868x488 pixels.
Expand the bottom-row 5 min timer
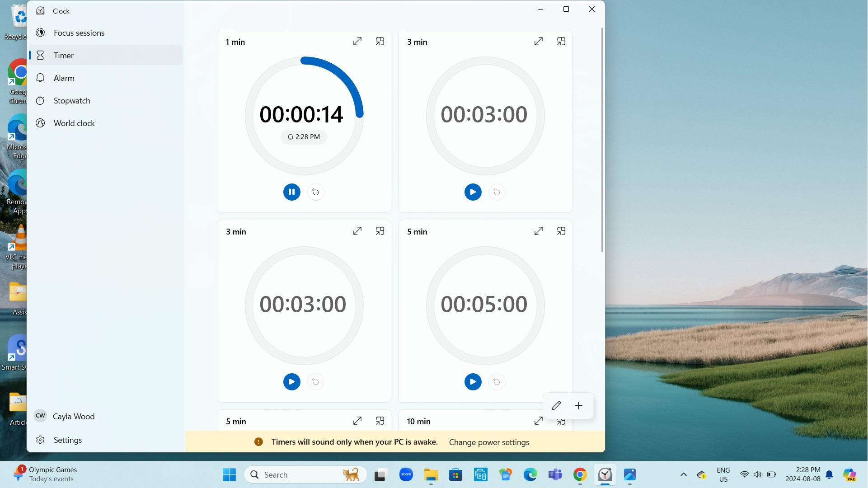click(357, 421)
